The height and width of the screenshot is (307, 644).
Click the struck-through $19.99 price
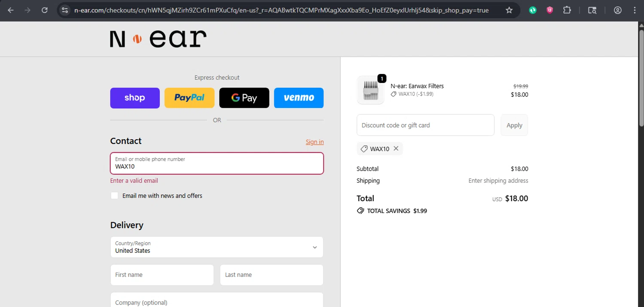click(x=520, y=86)
